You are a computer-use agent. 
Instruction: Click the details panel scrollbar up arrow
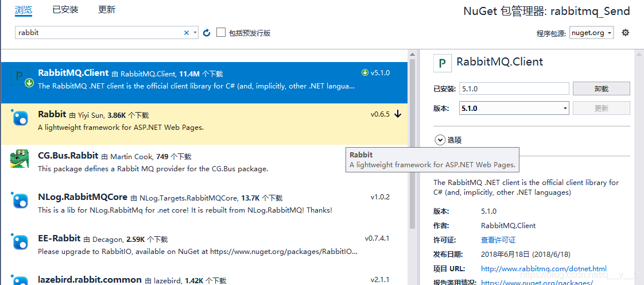(640, 54)
